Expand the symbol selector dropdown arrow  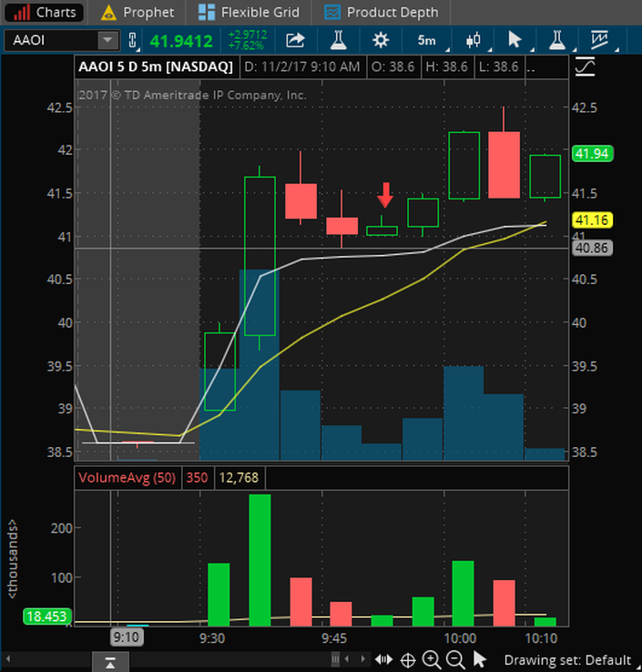108,40
